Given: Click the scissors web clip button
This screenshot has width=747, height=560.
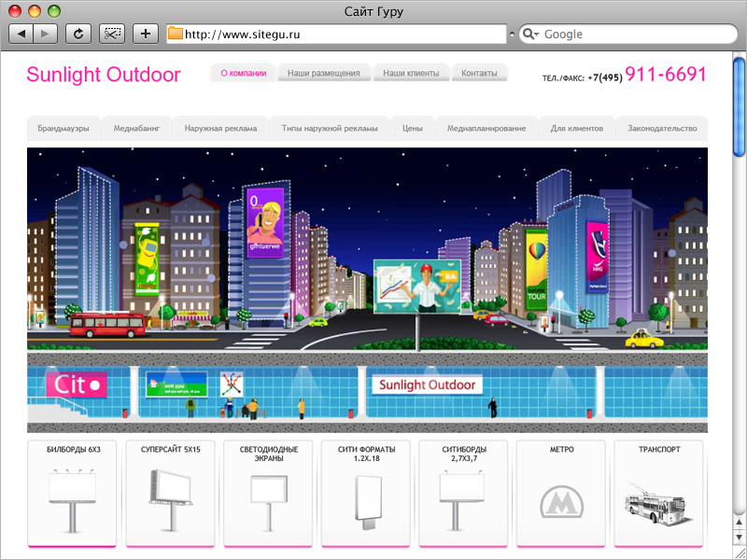Looking at the screenshot, I should tap(112, 34).
